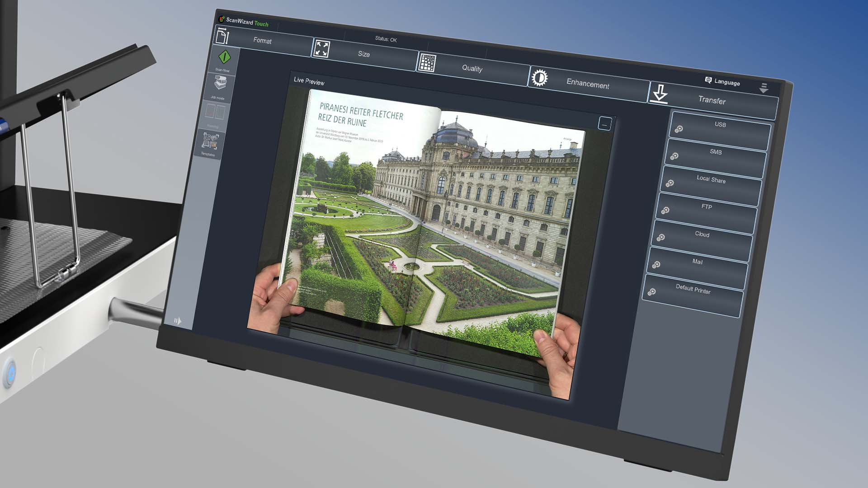The height and width of the screenshot is (488, 868).
Task: Send scan to Default Printer
Action: pyautogui.click(x=693, y=296)
